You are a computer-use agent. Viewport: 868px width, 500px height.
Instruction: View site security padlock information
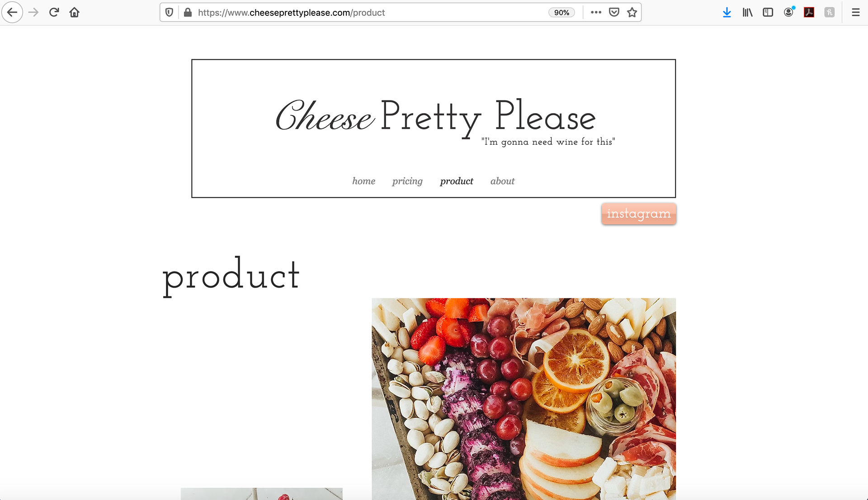coord(188,13)
